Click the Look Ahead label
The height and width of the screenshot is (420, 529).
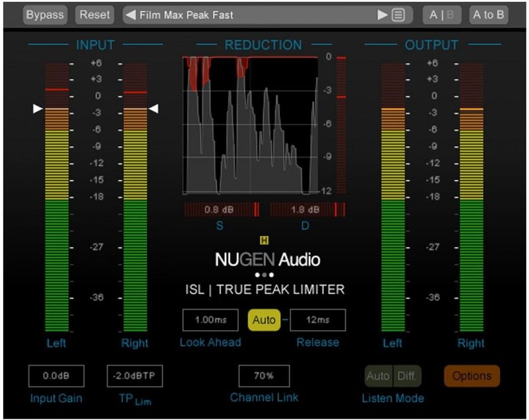210,342
